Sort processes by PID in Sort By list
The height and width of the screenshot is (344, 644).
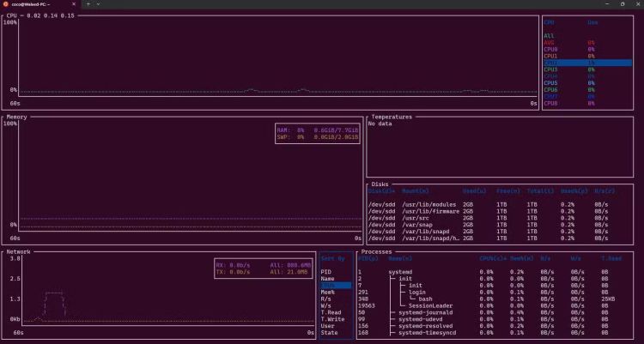(325, 272)
